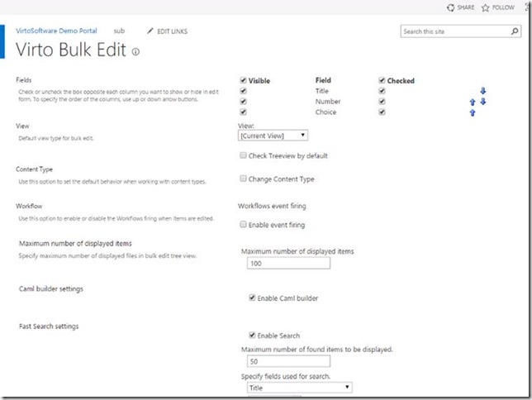Uncheck Enable Caml builder
Viewport: 532px width, 400px height.
coord(252,298)
